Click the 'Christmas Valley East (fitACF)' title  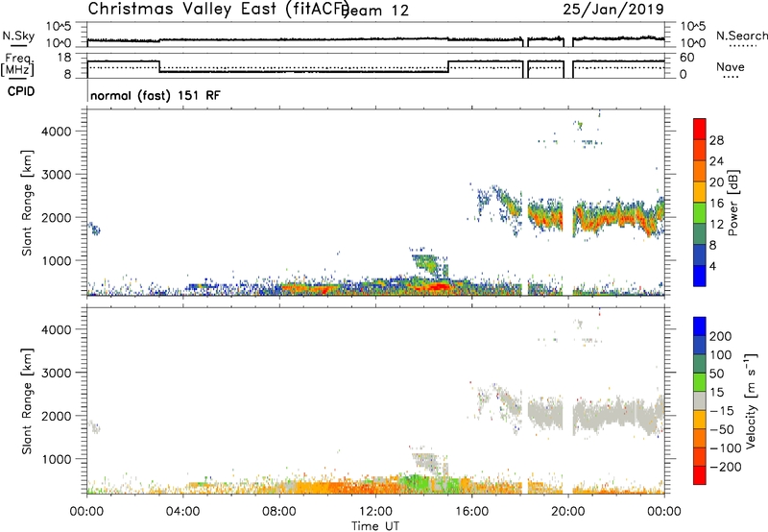point(219,9)
